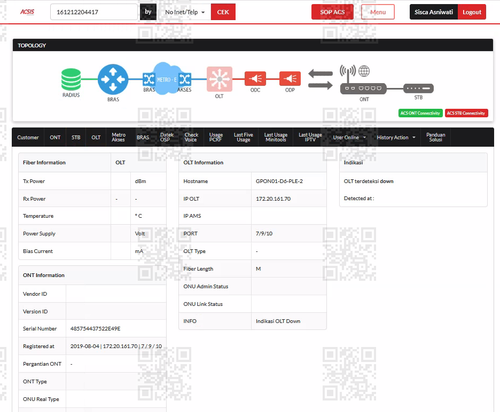Screen dimensions: 500x412
Task: Click the bidirectional arrows icon
Action: tap(320, 79)
